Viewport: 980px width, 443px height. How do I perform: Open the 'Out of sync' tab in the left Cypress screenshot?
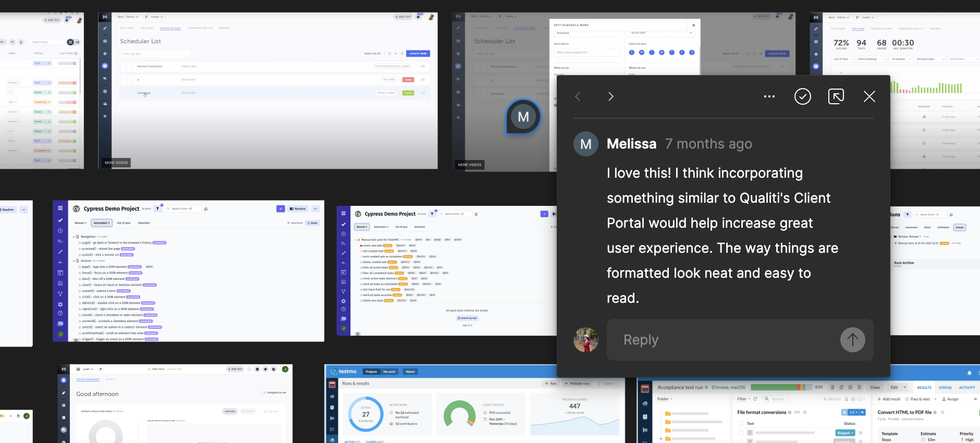click(124, 223)
